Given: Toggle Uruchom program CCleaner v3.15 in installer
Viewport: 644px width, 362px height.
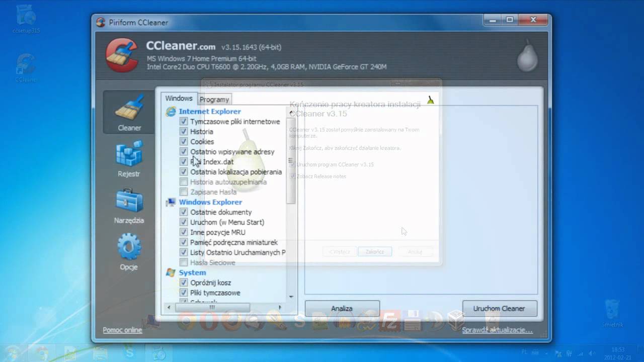Looking at the screenshot, I should pos(292,164).
